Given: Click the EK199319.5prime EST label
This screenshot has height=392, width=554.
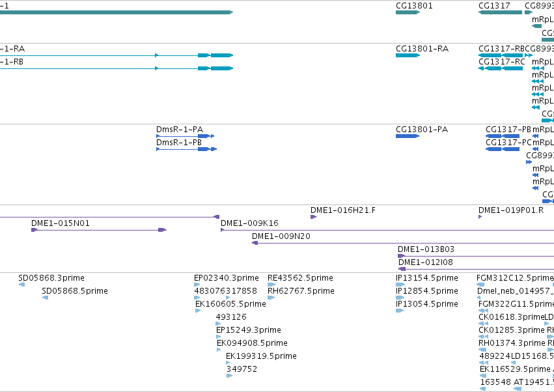Looking at the screenshot, I should click(x=261, y=356).
